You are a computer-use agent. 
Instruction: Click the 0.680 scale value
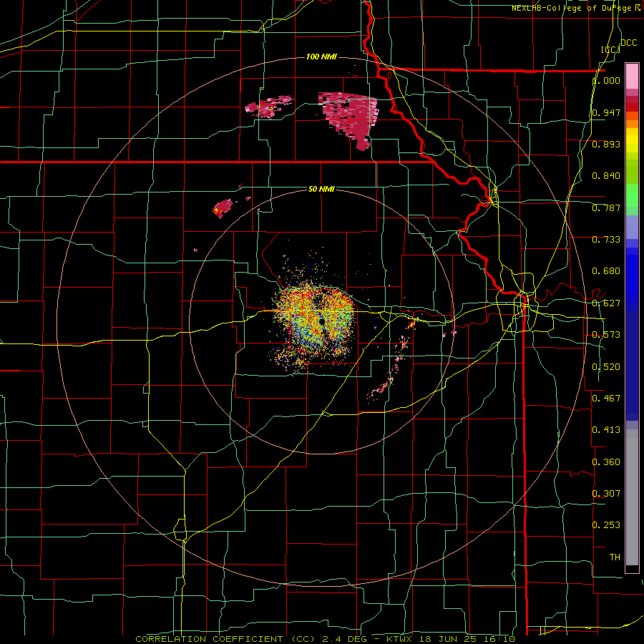click(606, 271)
